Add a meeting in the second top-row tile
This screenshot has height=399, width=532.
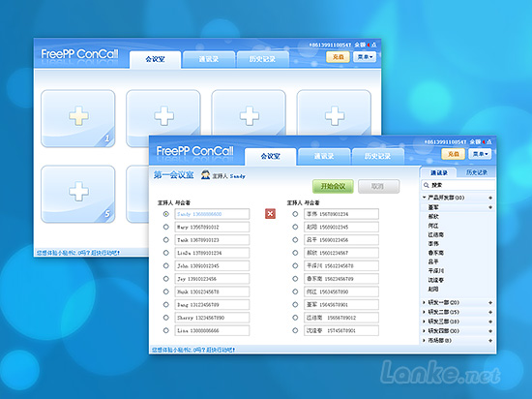(163, 116)
